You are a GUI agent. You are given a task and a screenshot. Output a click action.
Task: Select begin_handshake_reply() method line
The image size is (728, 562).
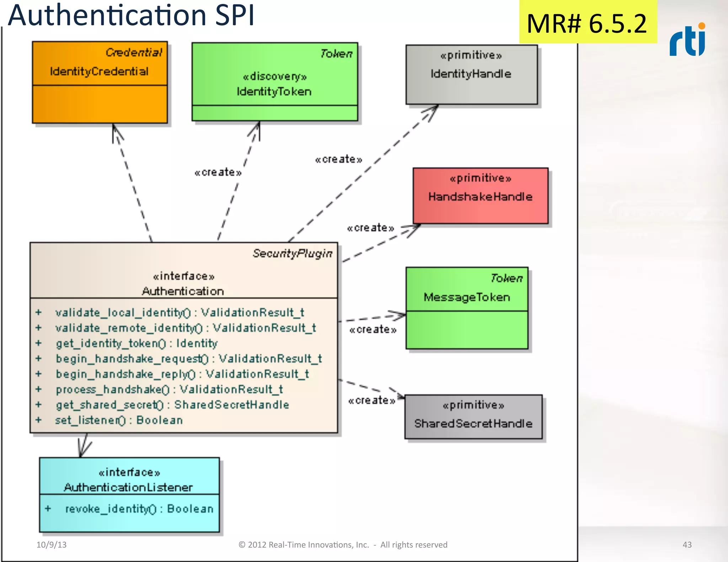coord(182,374)
